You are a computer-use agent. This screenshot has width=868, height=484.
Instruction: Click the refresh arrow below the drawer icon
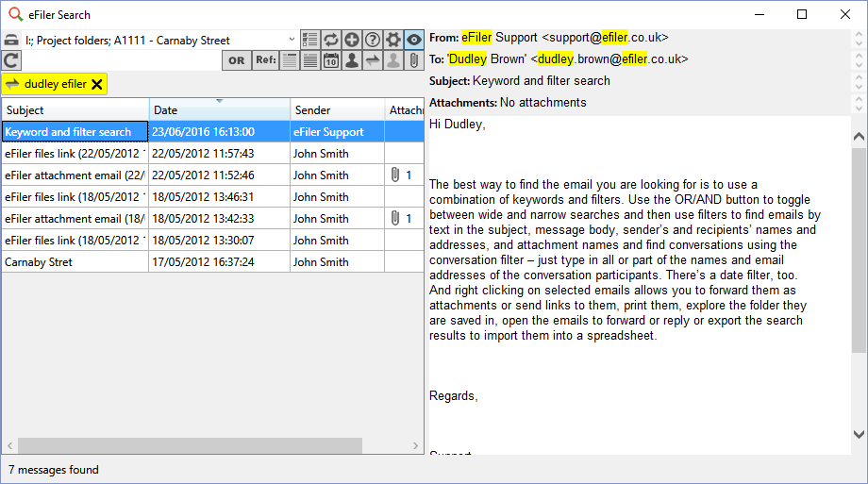(11, 60)
